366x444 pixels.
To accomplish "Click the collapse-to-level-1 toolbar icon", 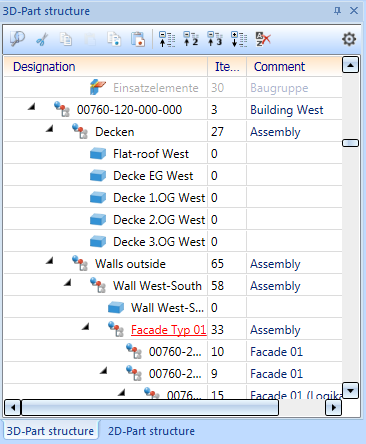I will click(167, 39).
